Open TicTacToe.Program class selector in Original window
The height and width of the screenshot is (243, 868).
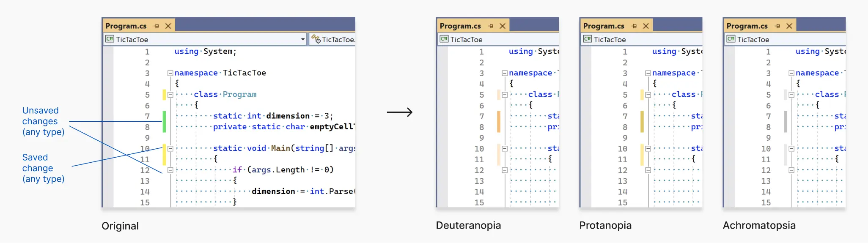click(x=333, y=39)
